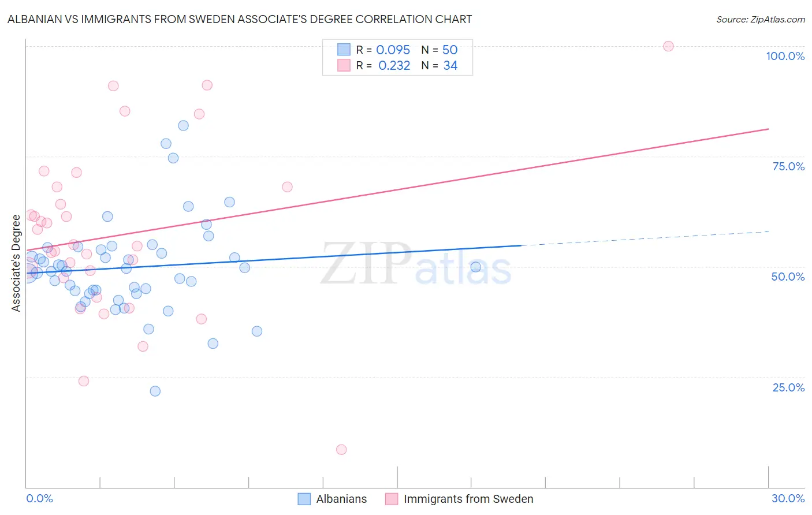Click the rightmost blue data point near 50%
The image size is (812, 515).
pos(475,267)
